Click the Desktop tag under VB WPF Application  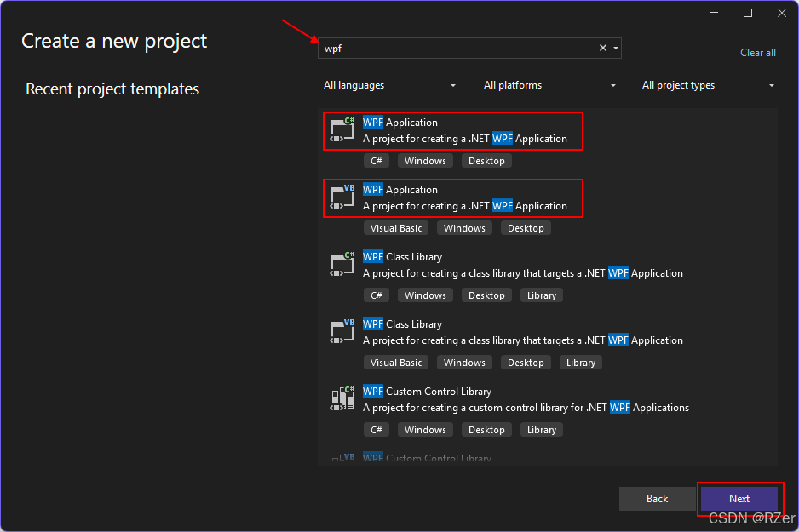526,228
